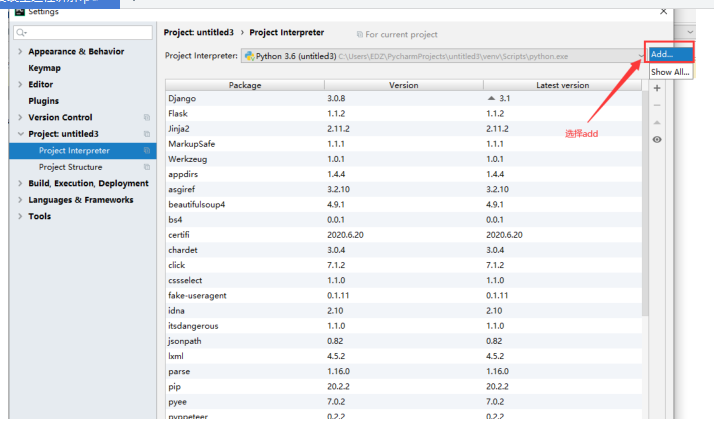Select the lxml package row
Viewport: 714px width, 440px height.
(x=403, y=356)
